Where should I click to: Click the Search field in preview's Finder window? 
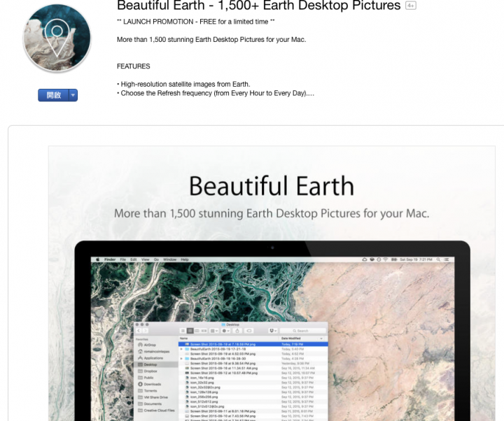[x=302, y=331]
